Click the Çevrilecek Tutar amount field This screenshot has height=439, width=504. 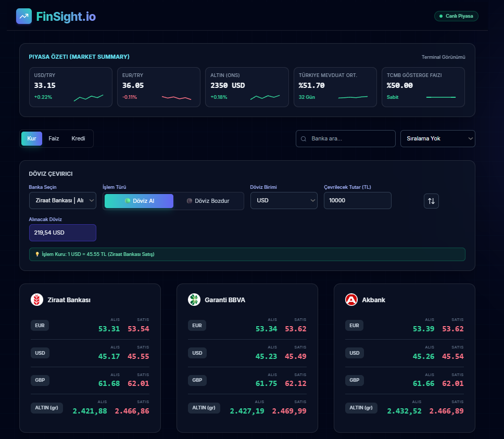click(x=357, y=200)
